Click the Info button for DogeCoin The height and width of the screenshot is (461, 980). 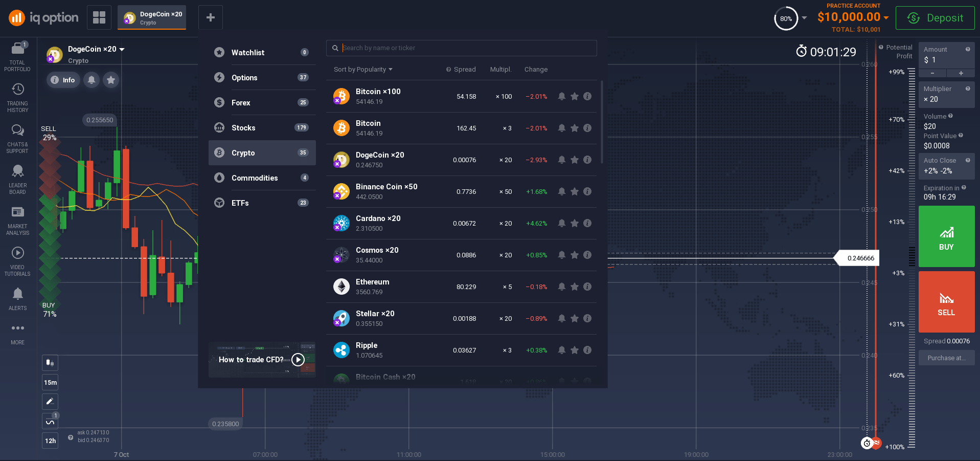(63, 80)
